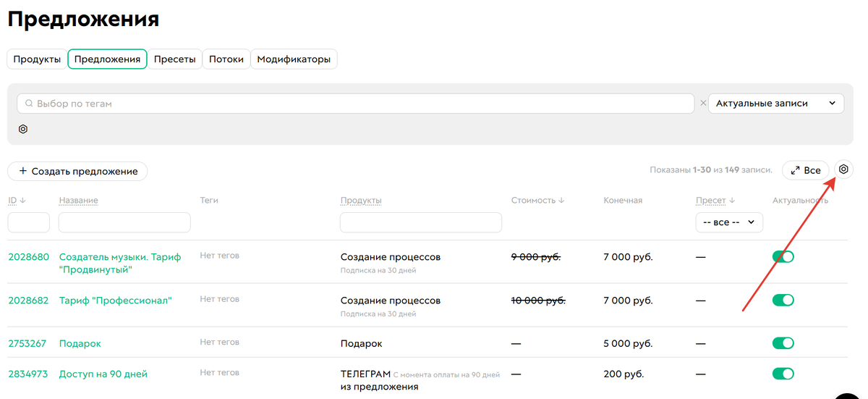The height and width of the screenshot is (399, 868).
Task: Open offer ID 2753267 link
Action: point(27,343)
